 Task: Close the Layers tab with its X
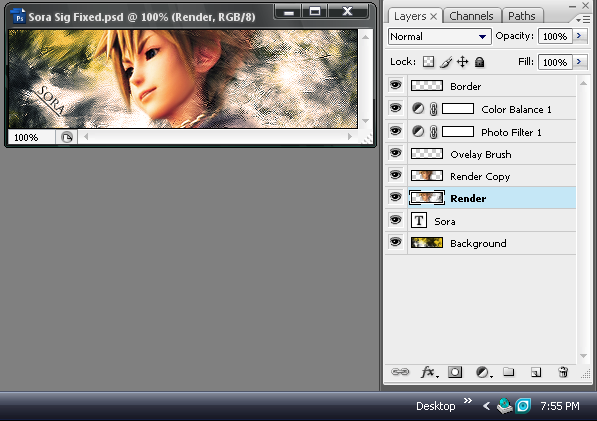(x=433, y=16)
